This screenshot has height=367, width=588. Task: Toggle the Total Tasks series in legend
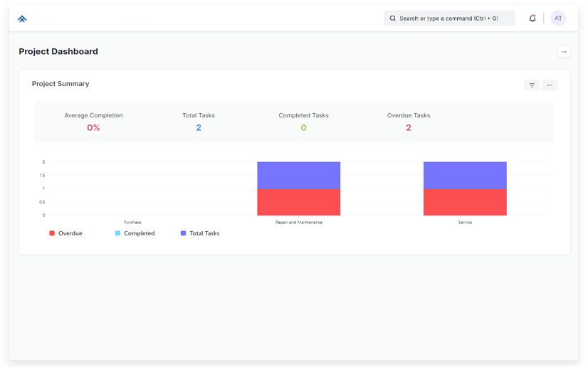pyautogui.click(x=204, y=233)
